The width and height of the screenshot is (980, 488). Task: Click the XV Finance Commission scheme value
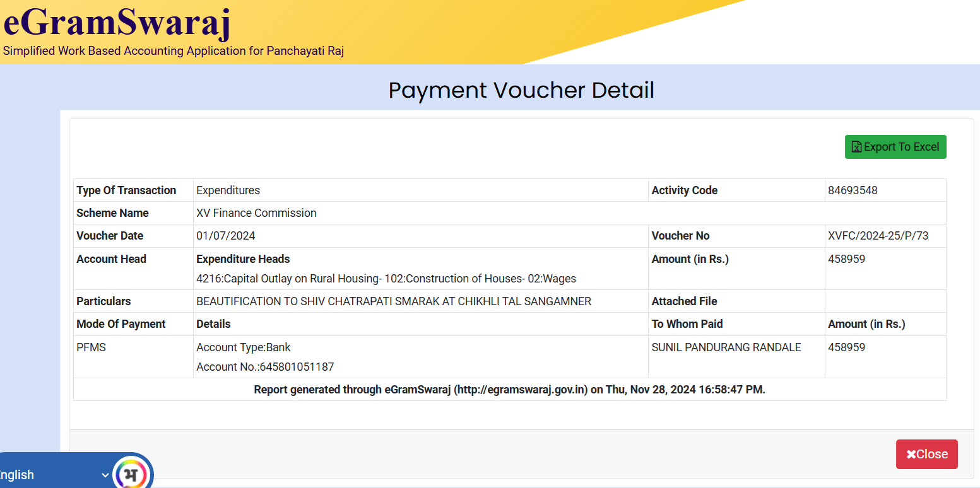(256, 213)
